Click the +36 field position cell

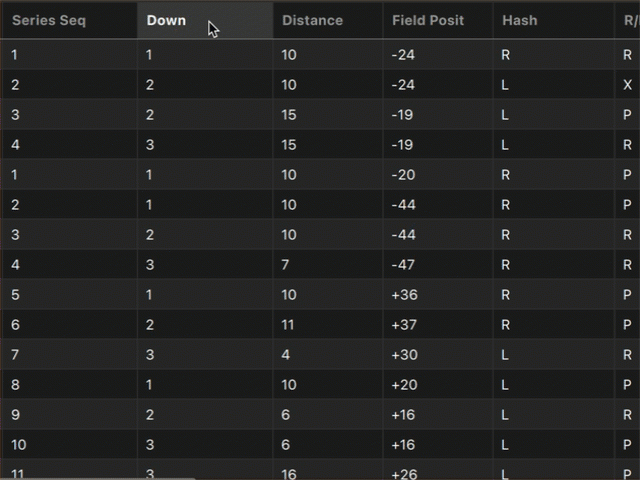click(x=405, y=295)
